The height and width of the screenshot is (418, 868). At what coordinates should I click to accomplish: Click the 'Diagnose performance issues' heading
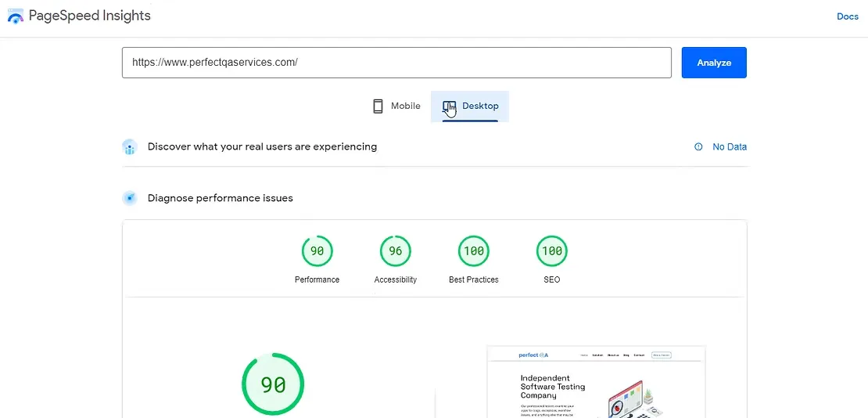[221, 198]
